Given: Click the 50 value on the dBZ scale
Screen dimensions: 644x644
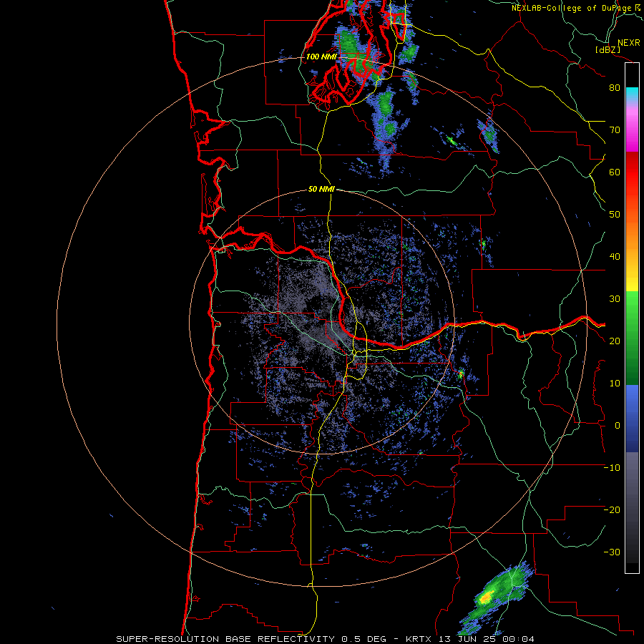Looking at the screenshot, I should (x=615, y=215).
